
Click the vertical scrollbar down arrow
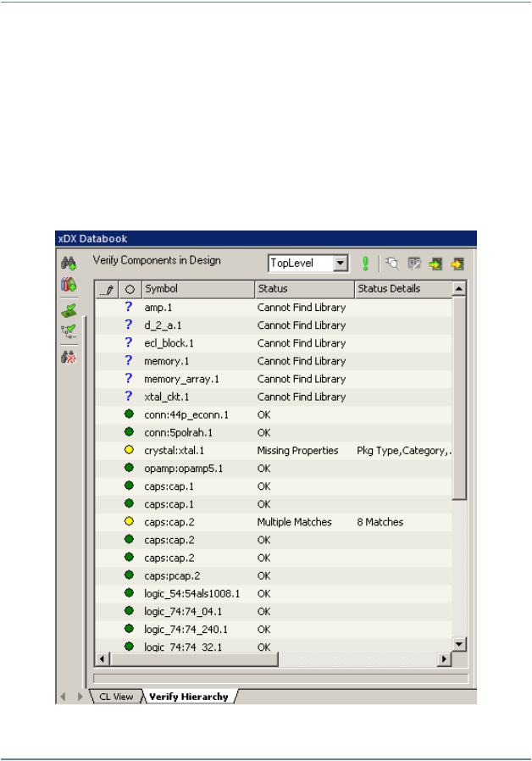459,644
